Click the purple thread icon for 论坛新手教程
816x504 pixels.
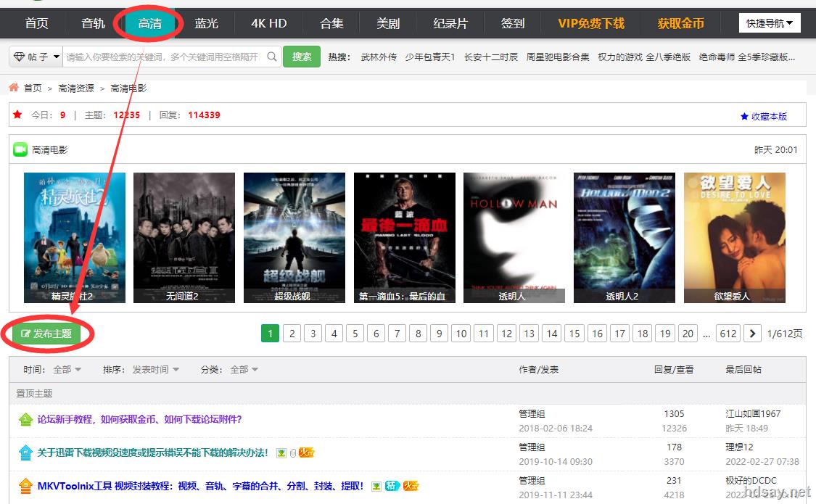coord(25,419)
